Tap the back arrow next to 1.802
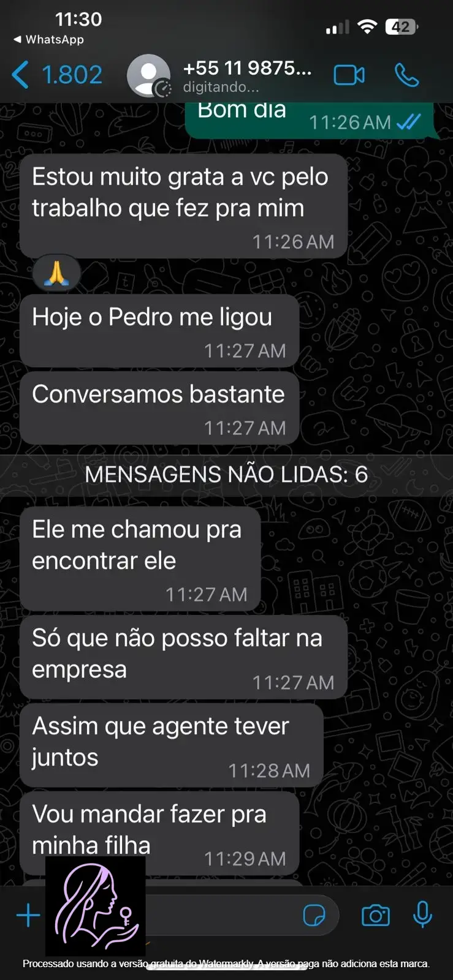 pos(20,75)
